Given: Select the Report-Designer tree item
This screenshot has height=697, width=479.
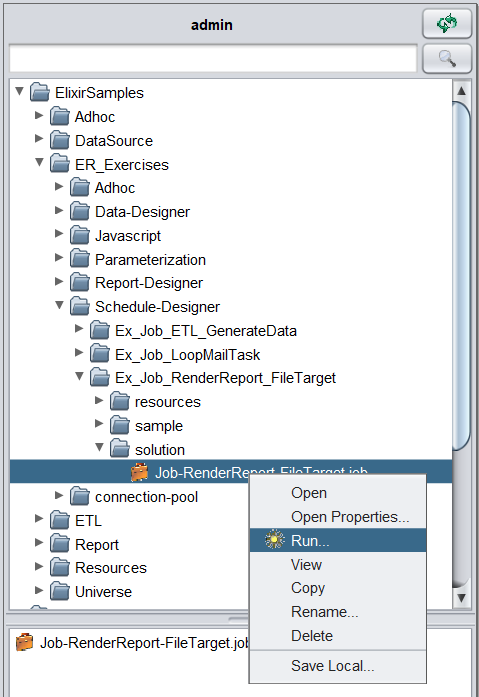Looking at the screenshot, I should click(x=149, y=283).
